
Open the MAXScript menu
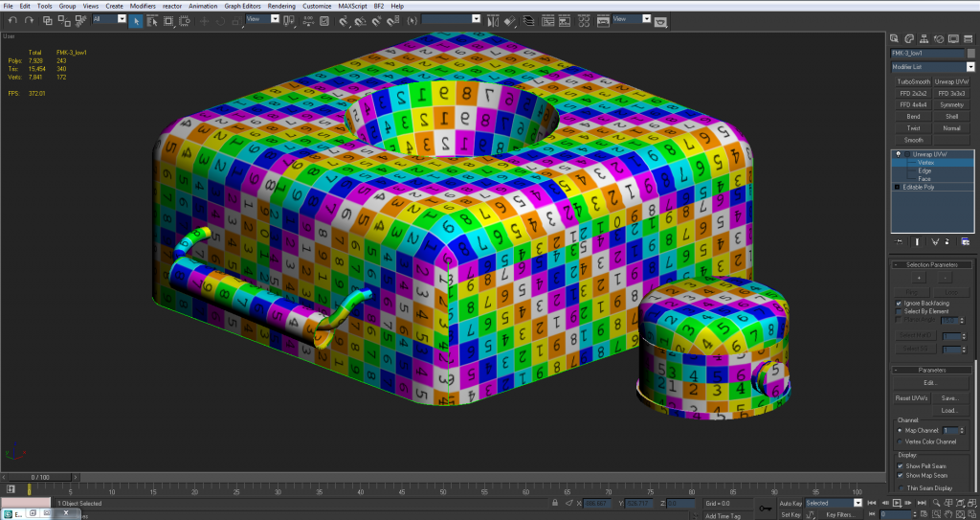tap(352, 6)
